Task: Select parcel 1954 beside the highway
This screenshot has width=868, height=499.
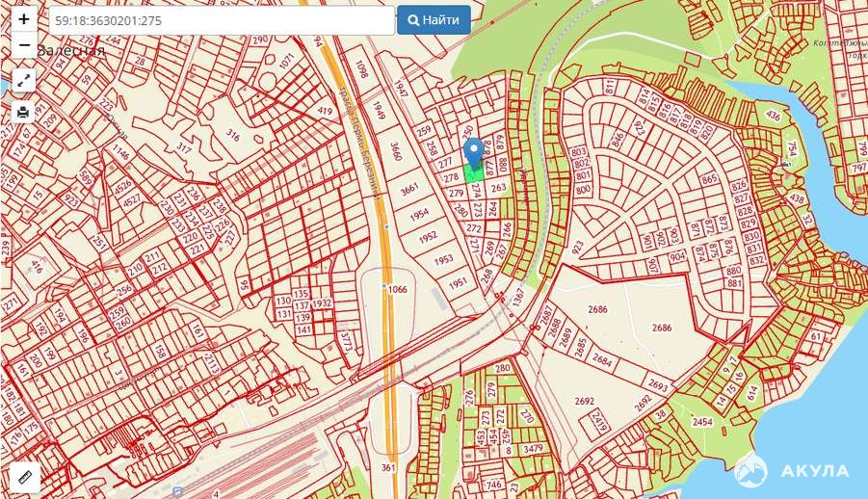Action: 420,215
